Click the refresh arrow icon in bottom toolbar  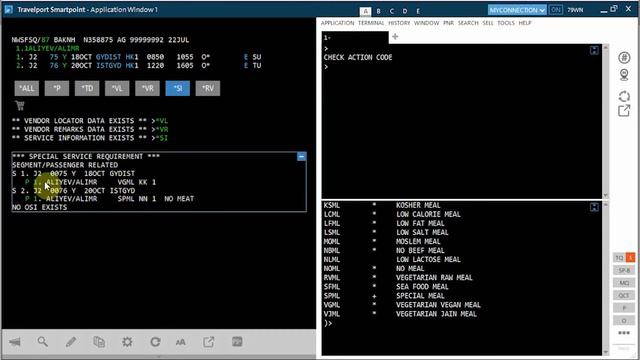[x=155, y=342]
